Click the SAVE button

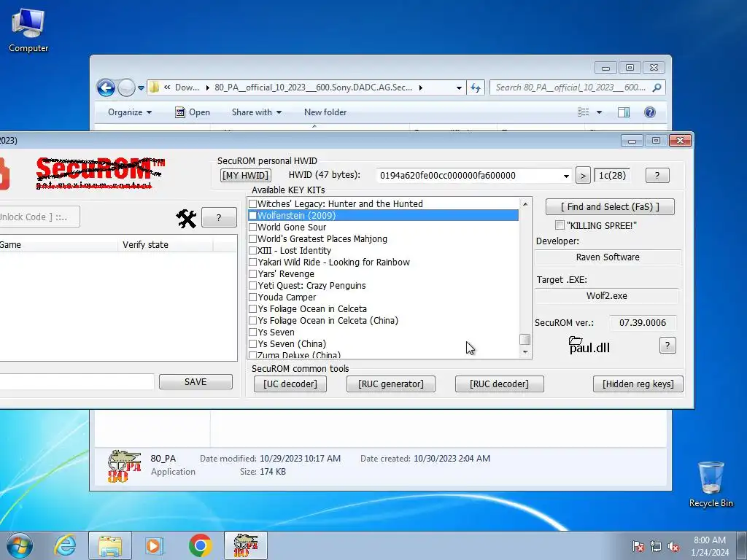tap(196, 382)
